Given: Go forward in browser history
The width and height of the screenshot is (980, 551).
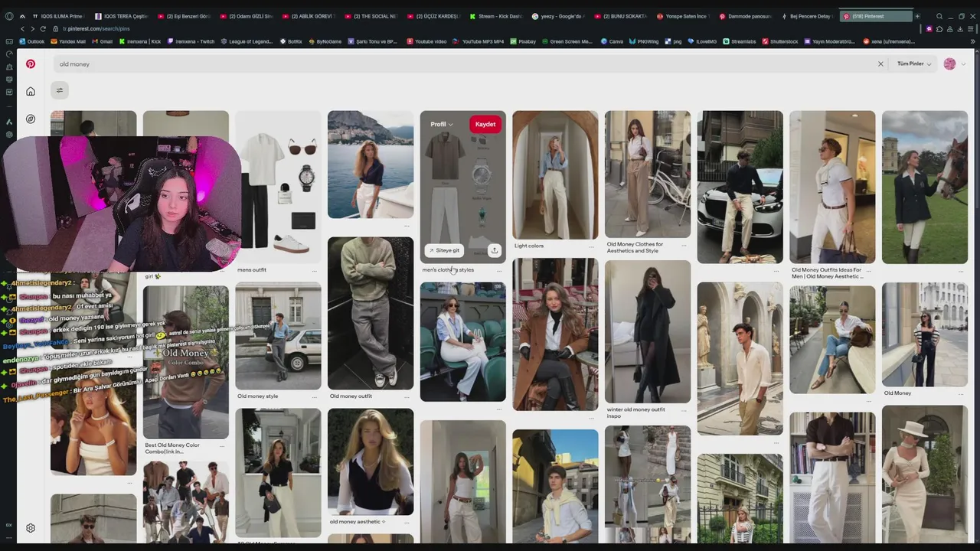Looking at the screenshot, I should pos(32,28).
